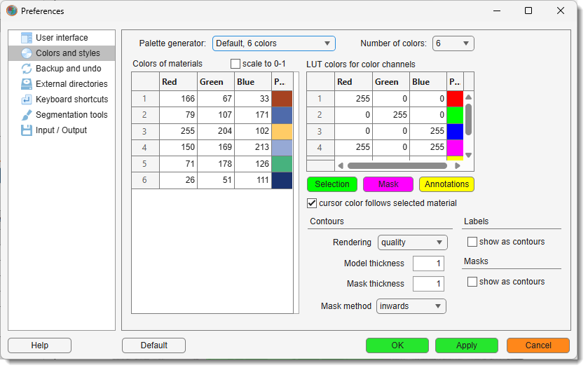Click row header 5 in materials table
588x370 pixels.
click(x=145, y=164)
